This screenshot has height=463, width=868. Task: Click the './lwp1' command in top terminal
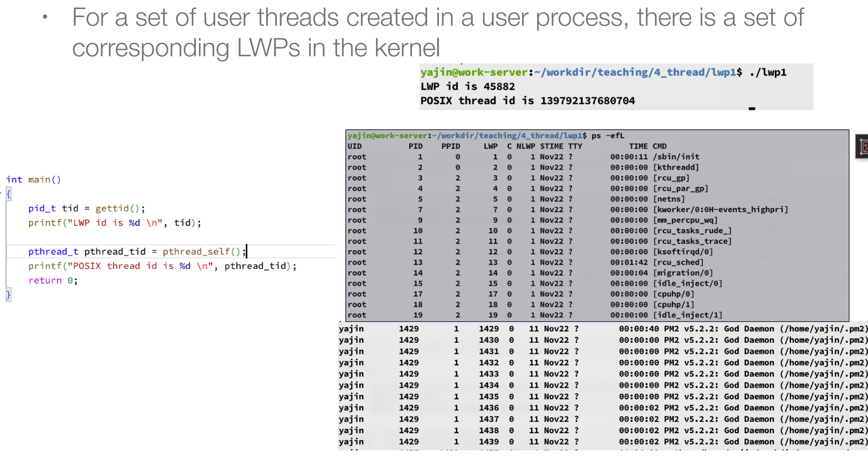[768, 73]
